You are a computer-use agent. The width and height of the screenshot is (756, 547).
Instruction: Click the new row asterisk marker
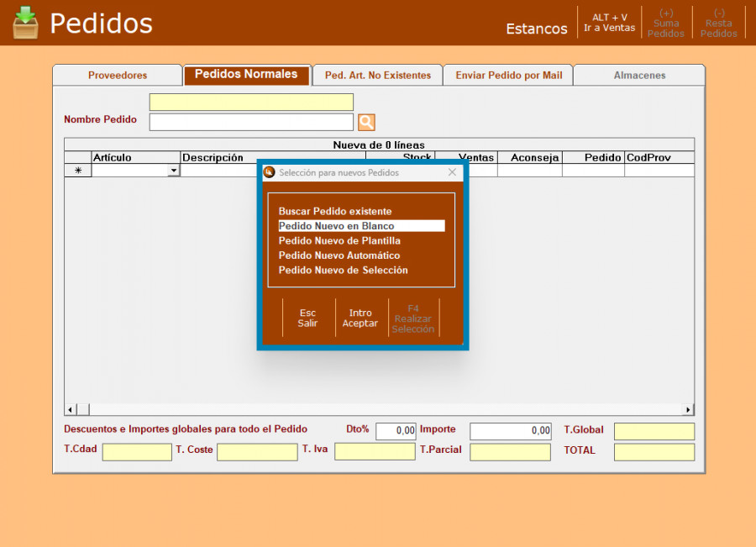point(78,171)
